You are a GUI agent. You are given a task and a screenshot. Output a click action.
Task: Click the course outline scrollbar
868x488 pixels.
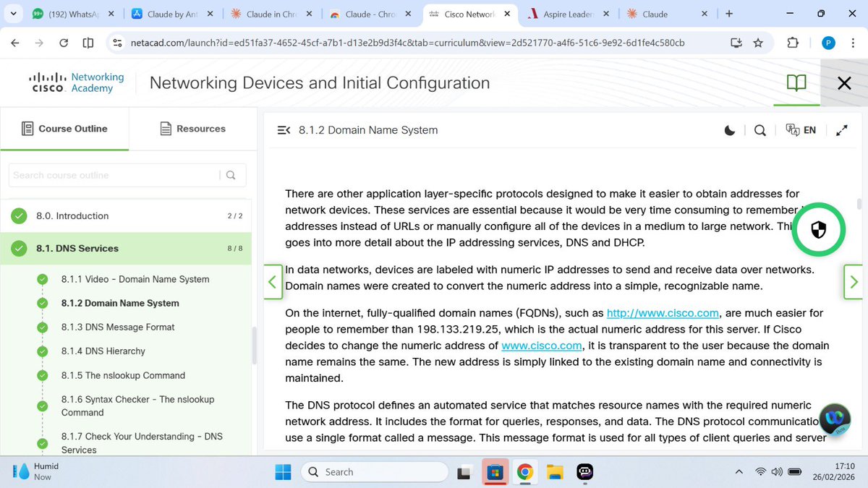(x=254, y=346)
